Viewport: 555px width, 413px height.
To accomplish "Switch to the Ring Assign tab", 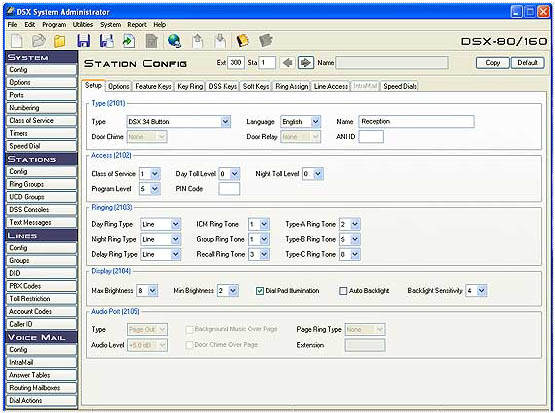I will point(292,86).
